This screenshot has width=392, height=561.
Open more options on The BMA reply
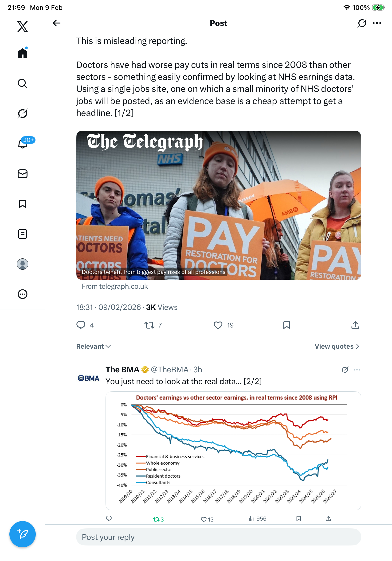pos(357,370)
